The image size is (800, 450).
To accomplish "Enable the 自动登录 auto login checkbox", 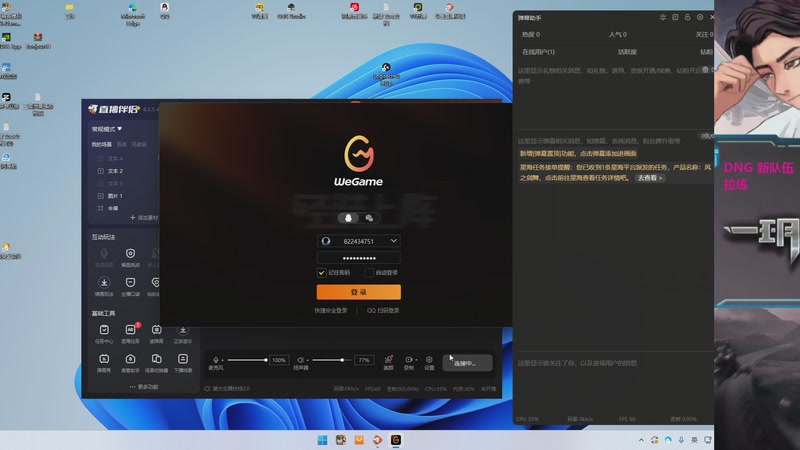I will pyautogui.click(x=369, y=273).
